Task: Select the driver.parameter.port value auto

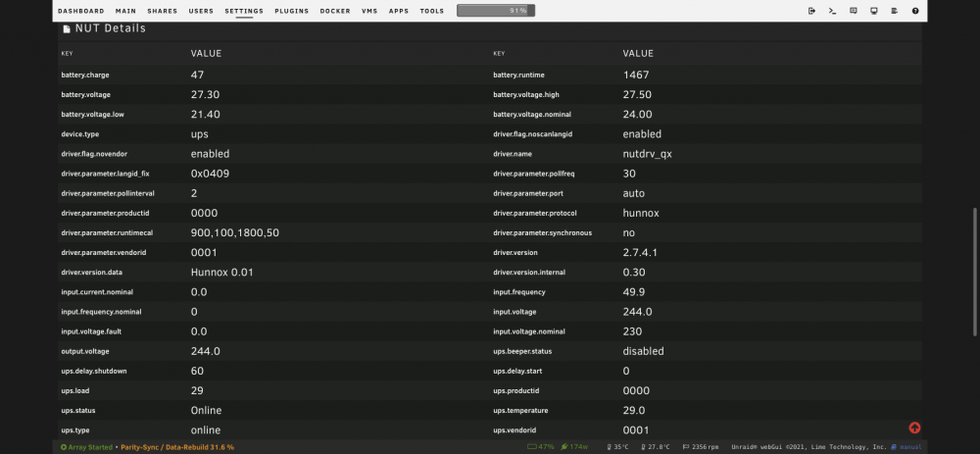Action: pos(634,194)
